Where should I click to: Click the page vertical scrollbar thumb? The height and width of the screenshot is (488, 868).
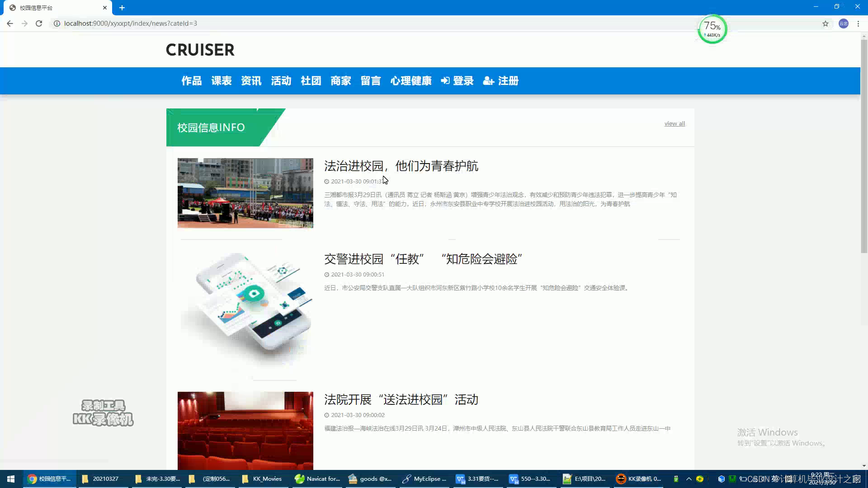(864, 146)
